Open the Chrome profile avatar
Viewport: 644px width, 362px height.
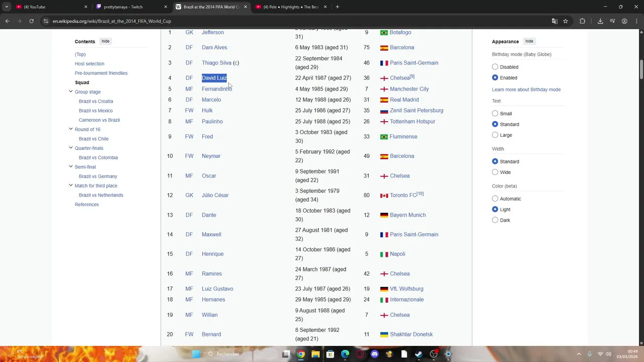click(624, 21)
